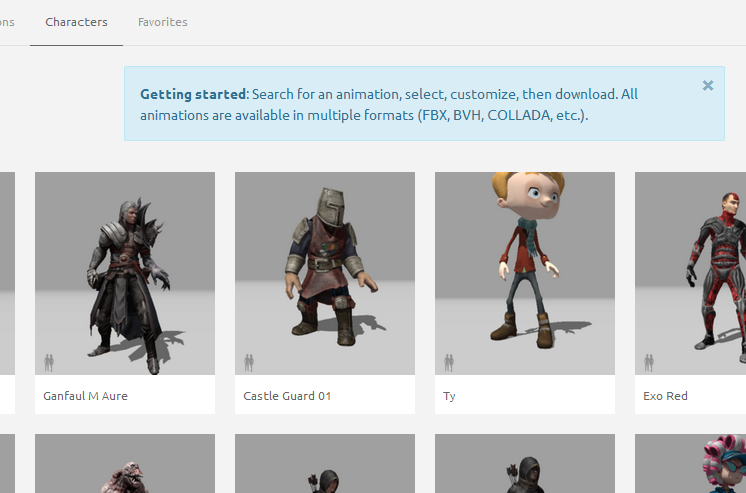746x493 pixels.
Task: Select the Castle Guard 01 character thumbnail
Action: (325, 273)
